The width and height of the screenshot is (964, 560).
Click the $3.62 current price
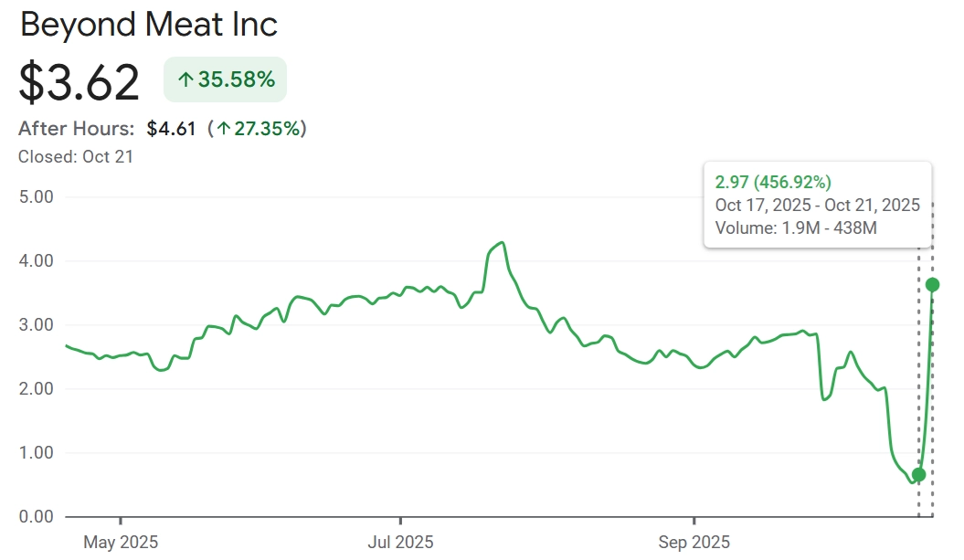pyautogui.click(x=79, y=82)
